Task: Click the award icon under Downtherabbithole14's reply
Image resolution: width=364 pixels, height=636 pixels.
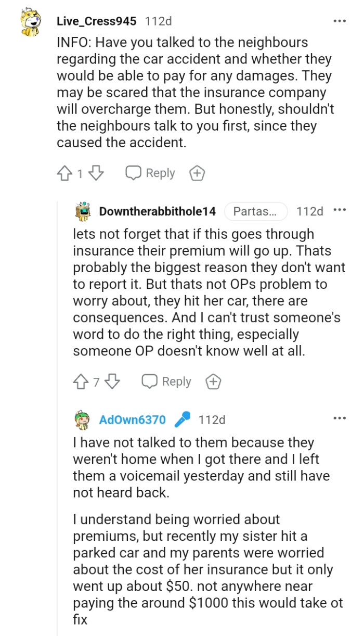Action: click(x=213, y=381)
